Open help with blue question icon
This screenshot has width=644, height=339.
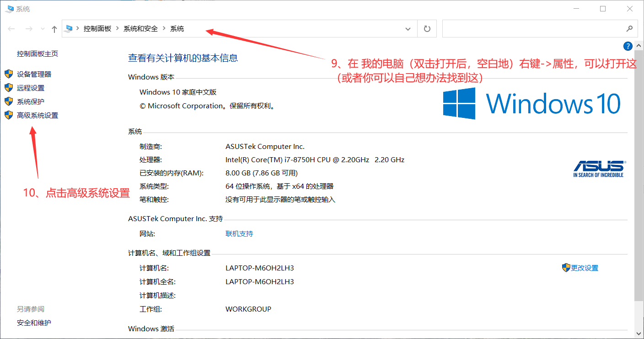pyautogui.click(x=628, y=46)
